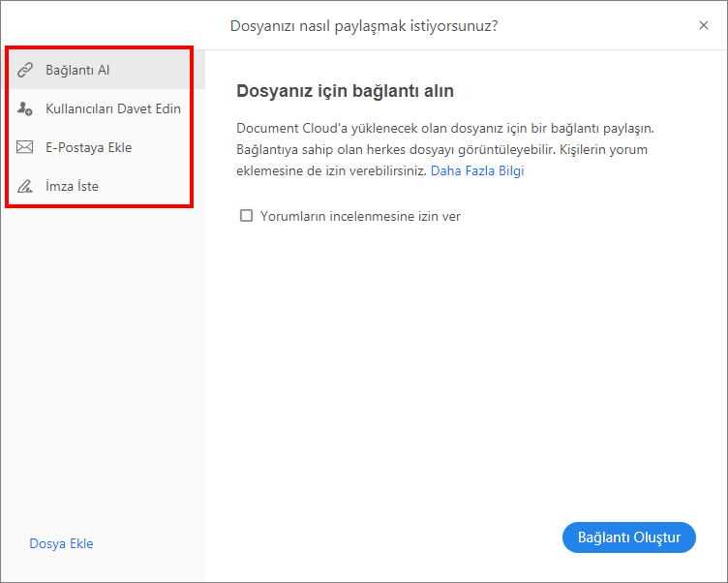Select the Bağlantı Al text label
This screenshot has height=583, width=728.
[77, 71]
